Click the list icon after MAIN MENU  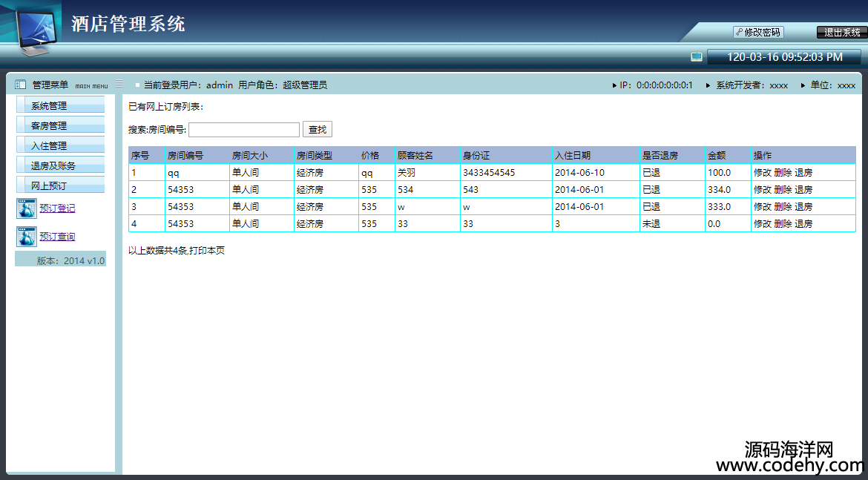(x=119, y=85)
